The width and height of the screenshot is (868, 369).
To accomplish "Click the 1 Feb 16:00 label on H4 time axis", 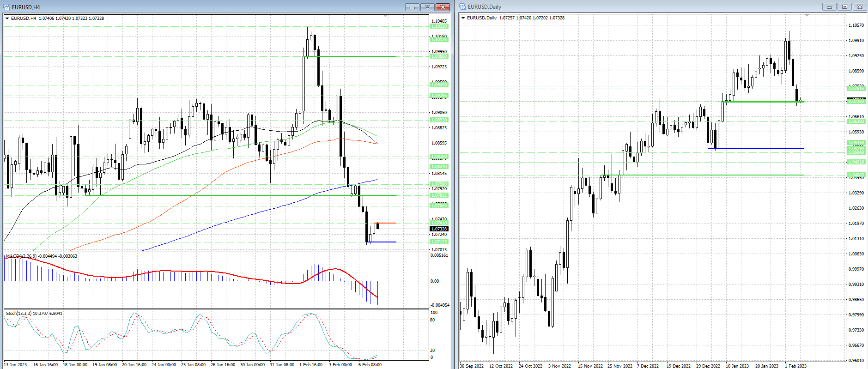I will (x=311, y=365).
